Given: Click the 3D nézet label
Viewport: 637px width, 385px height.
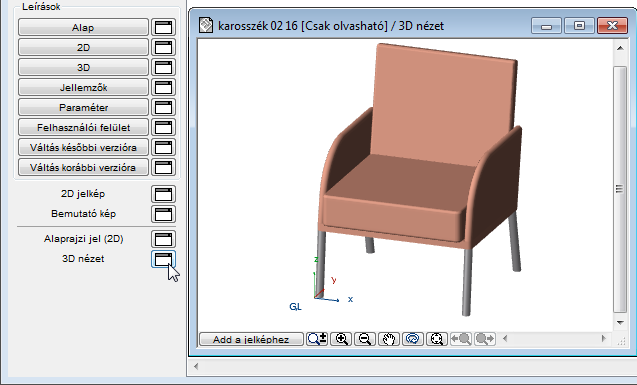Looking at the screenshot, I should (x=83, y=259).
